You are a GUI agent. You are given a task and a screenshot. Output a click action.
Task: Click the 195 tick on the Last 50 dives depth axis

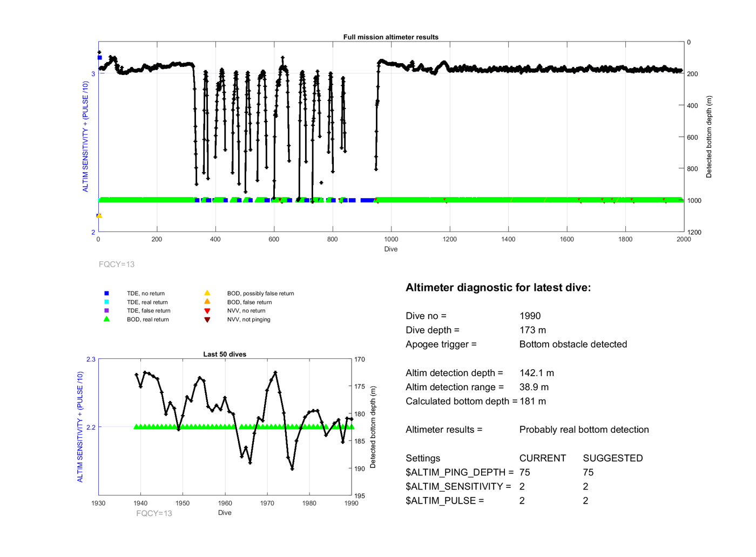(360, 496)
